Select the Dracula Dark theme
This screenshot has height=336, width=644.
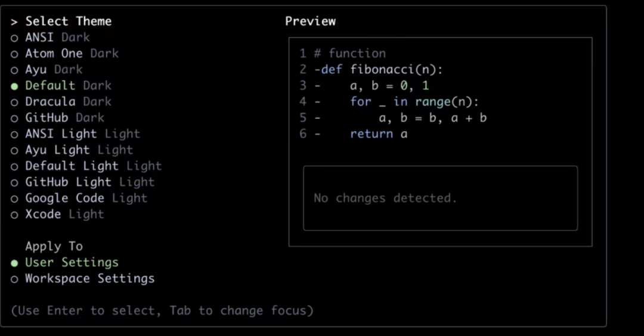(x=68, y=102)
